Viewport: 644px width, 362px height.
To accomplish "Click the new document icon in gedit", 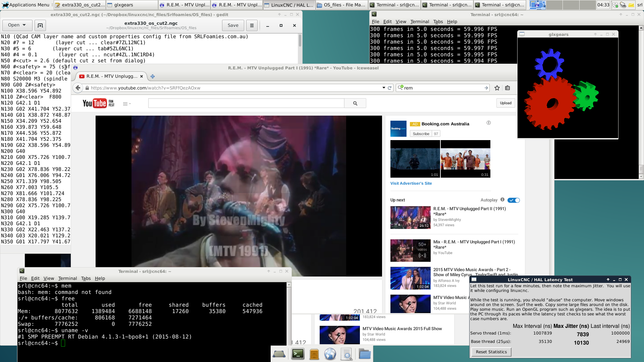I will pyautogui.click(x=40, y=25).
